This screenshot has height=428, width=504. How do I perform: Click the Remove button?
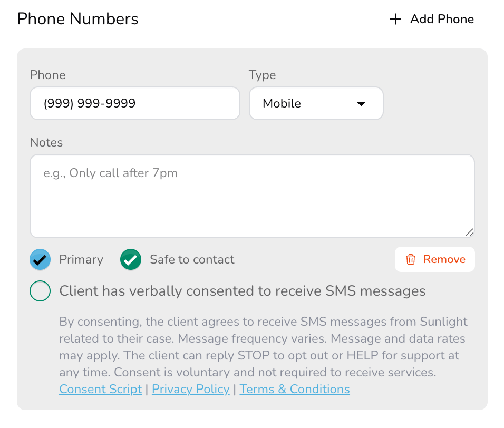[434, 259]
